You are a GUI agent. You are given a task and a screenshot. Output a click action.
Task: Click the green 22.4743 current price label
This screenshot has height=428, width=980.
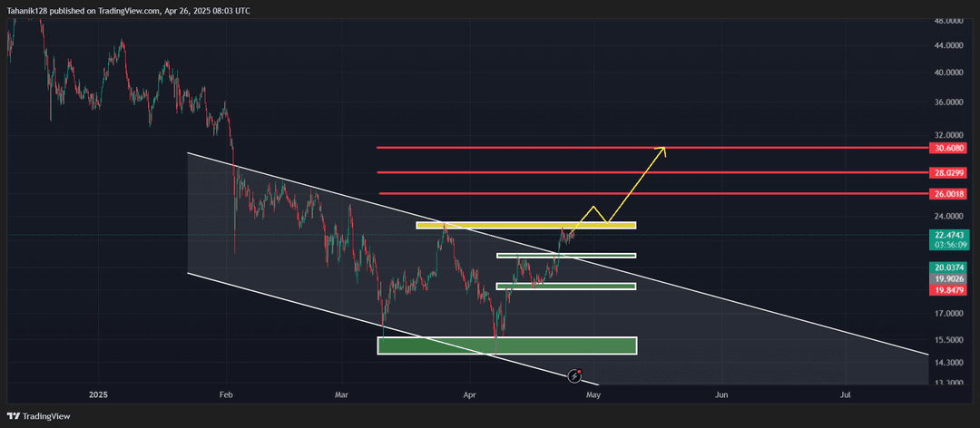948,235
